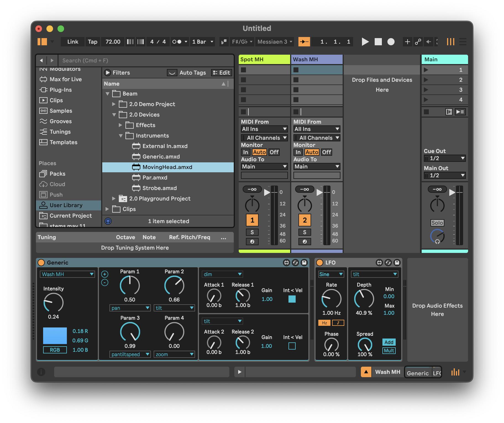Screen dimensions: 504x423
Task: Open Generic device Wash MH fixture dropdown
Action: point(68,274)
